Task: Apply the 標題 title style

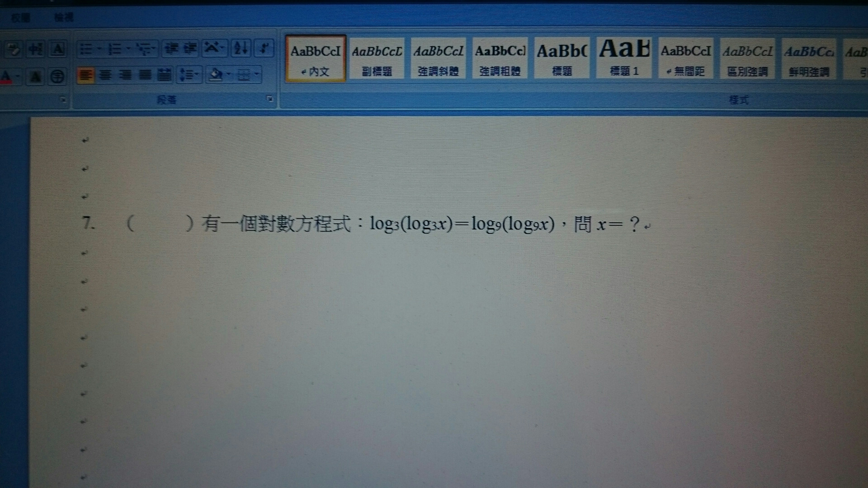Action: click(562, 59)
